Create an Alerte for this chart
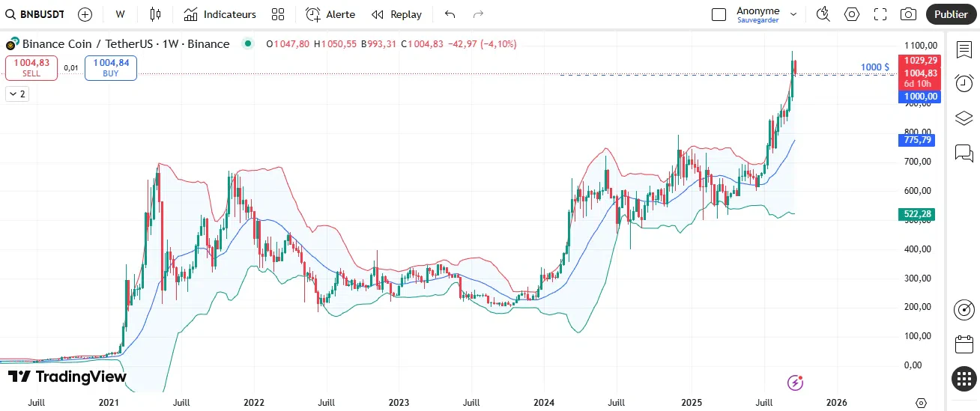This screenshot has height=411, width=980. pyautogui.click(x=330, y=14)
